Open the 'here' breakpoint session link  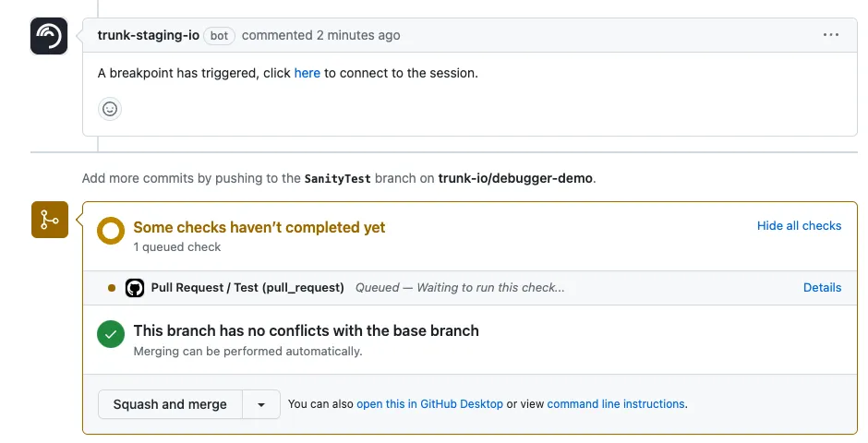click(x=307, y=73)
